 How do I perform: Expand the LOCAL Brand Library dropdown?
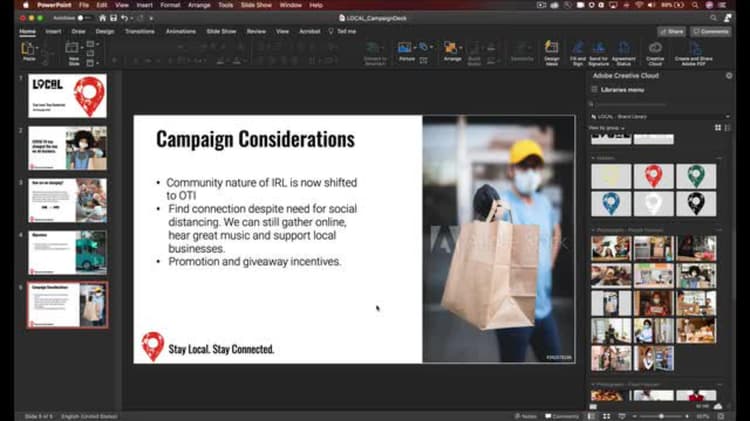[727, 116]
